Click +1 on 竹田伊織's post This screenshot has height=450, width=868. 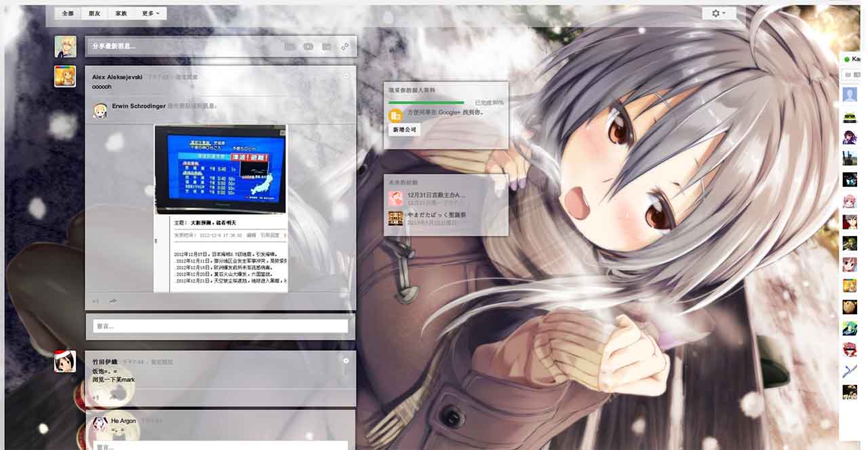coord(96,397)
